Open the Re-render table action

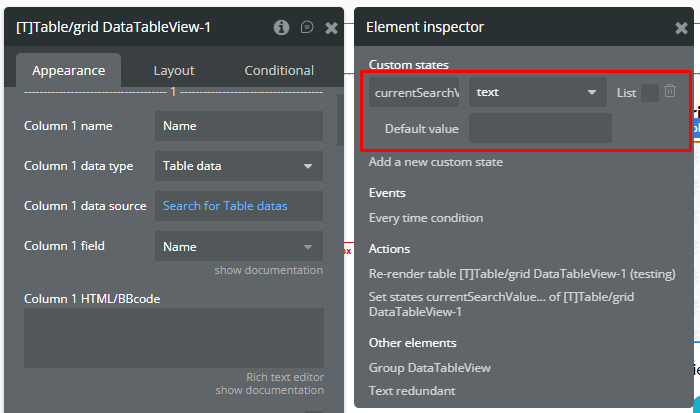point(522,273)
